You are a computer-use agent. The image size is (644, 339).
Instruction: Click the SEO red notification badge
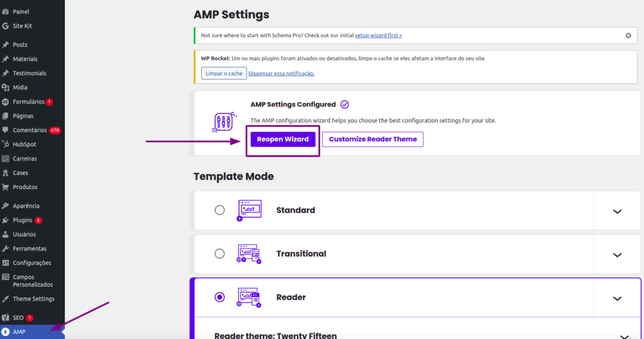tap(30, 318)
